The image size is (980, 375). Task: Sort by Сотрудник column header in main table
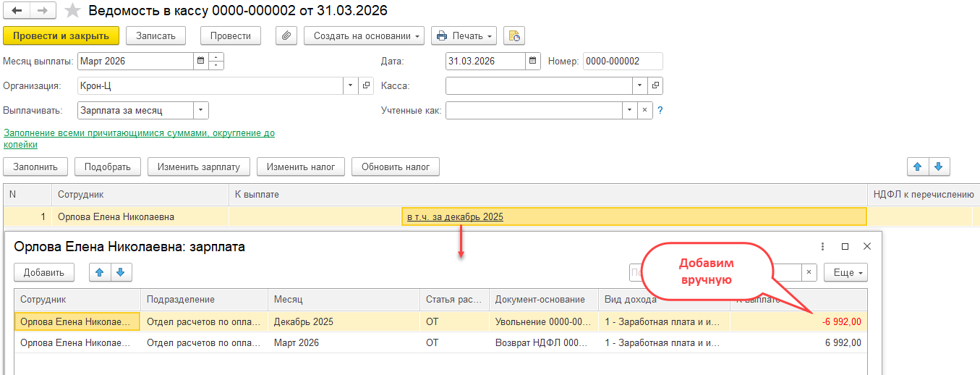click(140, 195)
